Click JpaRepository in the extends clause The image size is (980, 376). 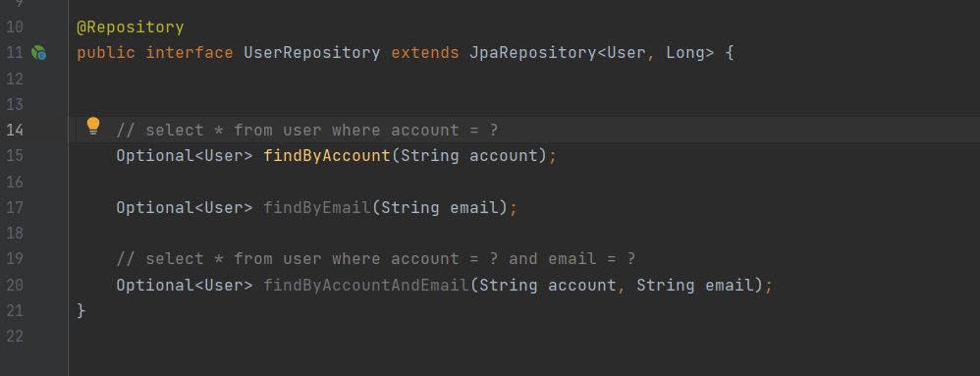533,53
